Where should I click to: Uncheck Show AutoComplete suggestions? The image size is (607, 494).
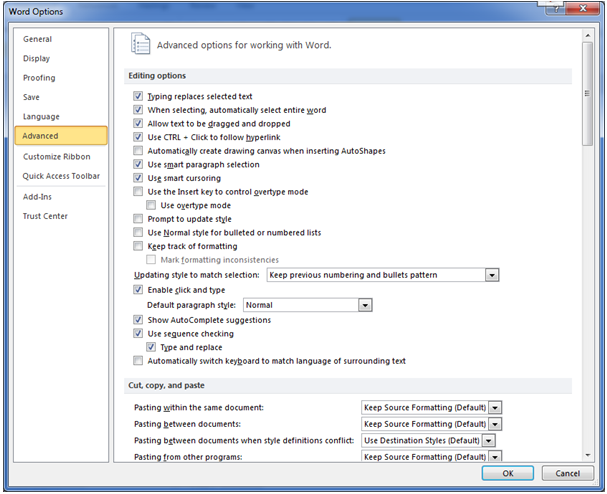(138, 320)
